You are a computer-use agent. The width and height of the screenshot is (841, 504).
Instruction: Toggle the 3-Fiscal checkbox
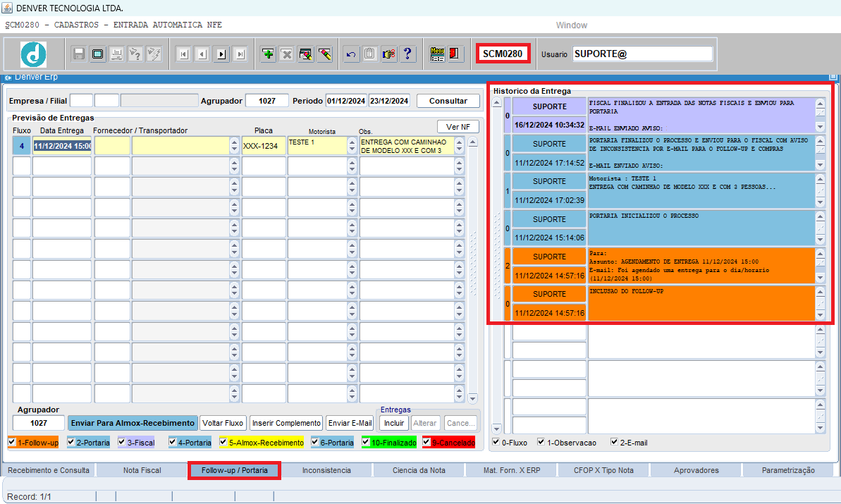(x=122, y=442)
